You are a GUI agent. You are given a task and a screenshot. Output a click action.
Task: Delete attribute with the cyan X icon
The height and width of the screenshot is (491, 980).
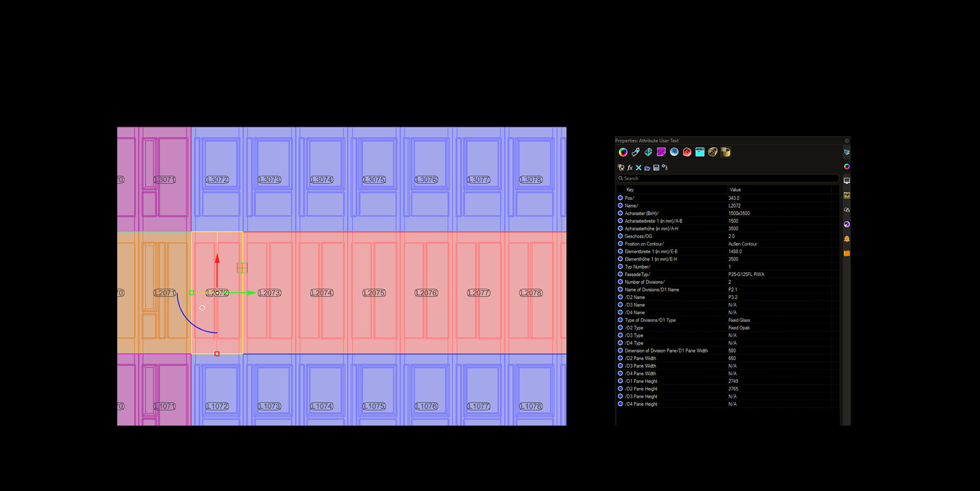click(x=638, y=168)
